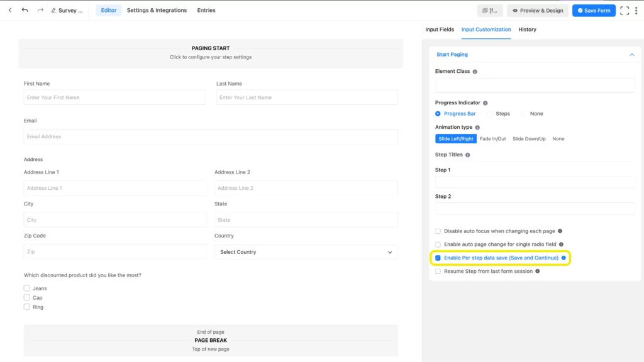Switch to the Editor tab

click(x=109, y=10)
